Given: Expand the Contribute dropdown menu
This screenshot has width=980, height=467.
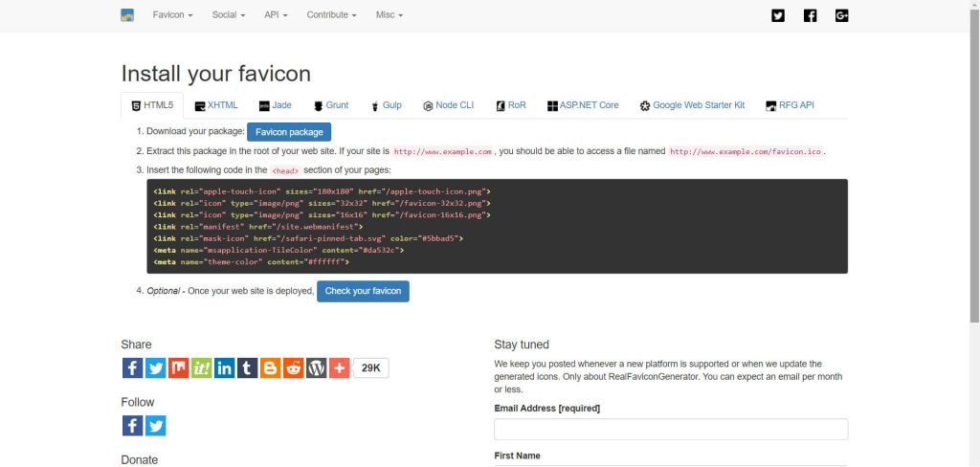Looking at the screenshot, I should point(332,15).
